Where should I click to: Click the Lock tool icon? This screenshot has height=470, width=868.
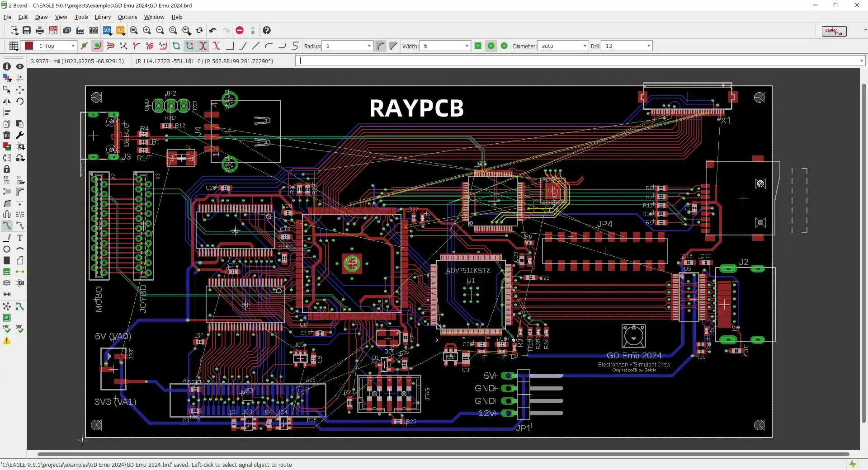7,169
